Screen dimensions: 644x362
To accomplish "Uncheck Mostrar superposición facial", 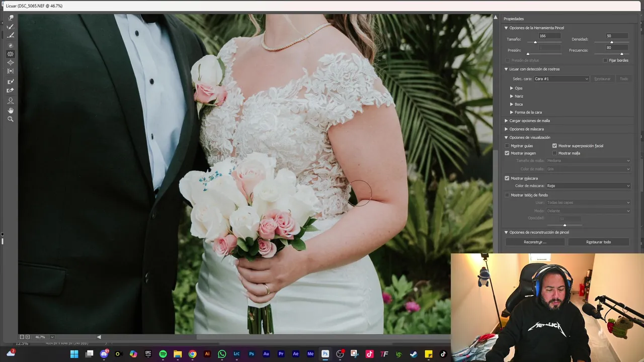I will [x=554, y=146].
